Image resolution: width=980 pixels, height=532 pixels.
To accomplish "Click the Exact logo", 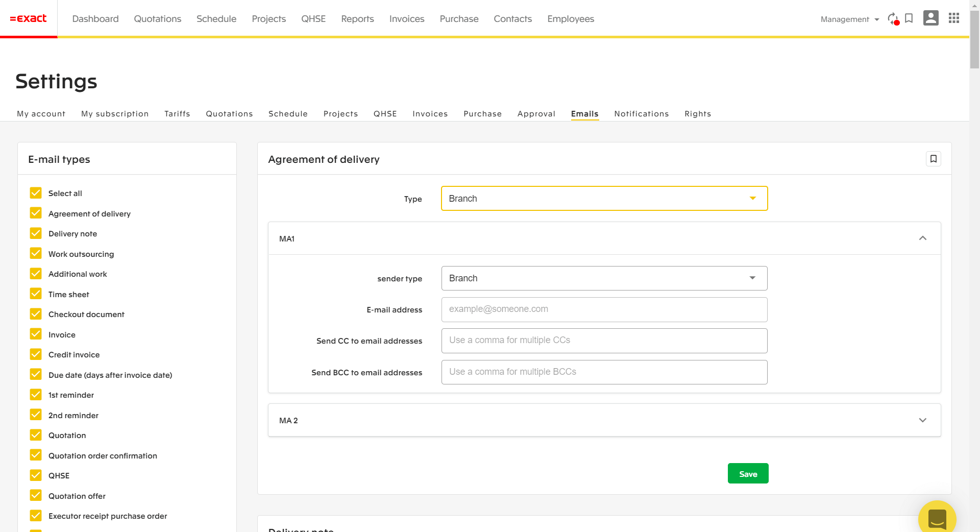I will click(x=29, y=18).
